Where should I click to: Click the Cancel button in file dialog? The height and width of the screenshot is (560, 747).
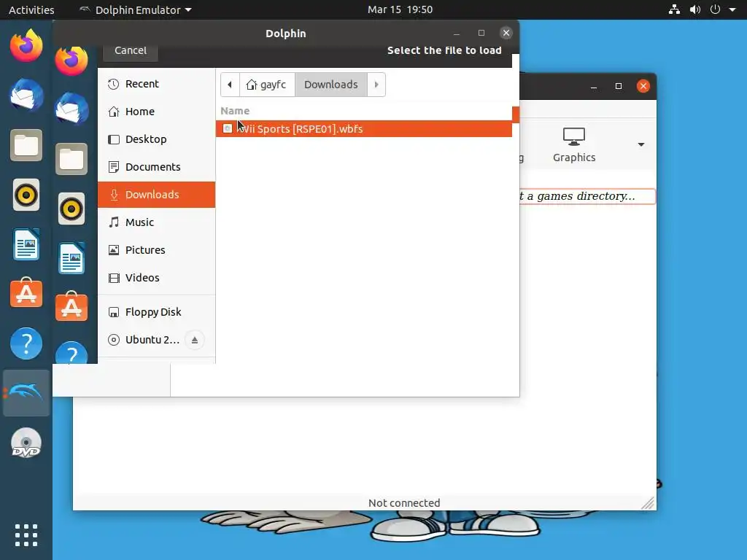(130, 52)
